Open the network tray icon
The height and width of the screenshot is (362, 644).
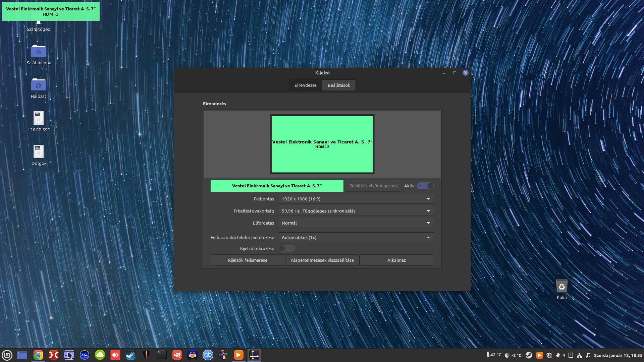(x=579, y=355)
